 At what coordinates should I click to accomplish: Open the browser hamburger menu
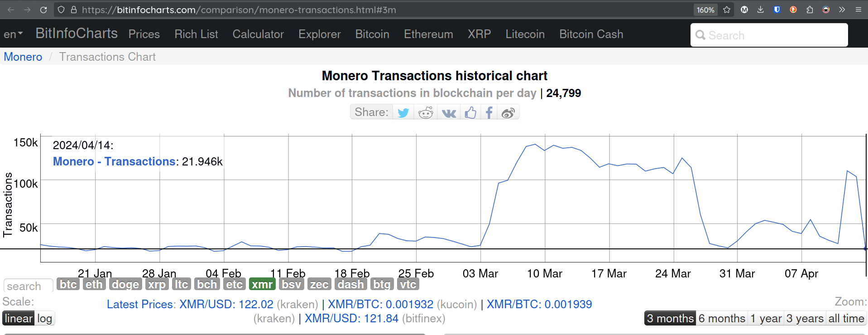[x=858, y=10]
